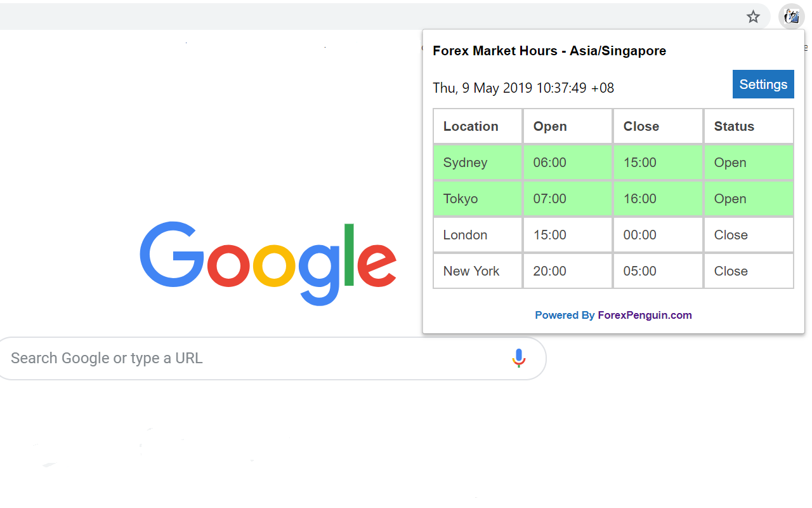Click the Thu, 9 May 2019 timestamp

coord(523,88)
